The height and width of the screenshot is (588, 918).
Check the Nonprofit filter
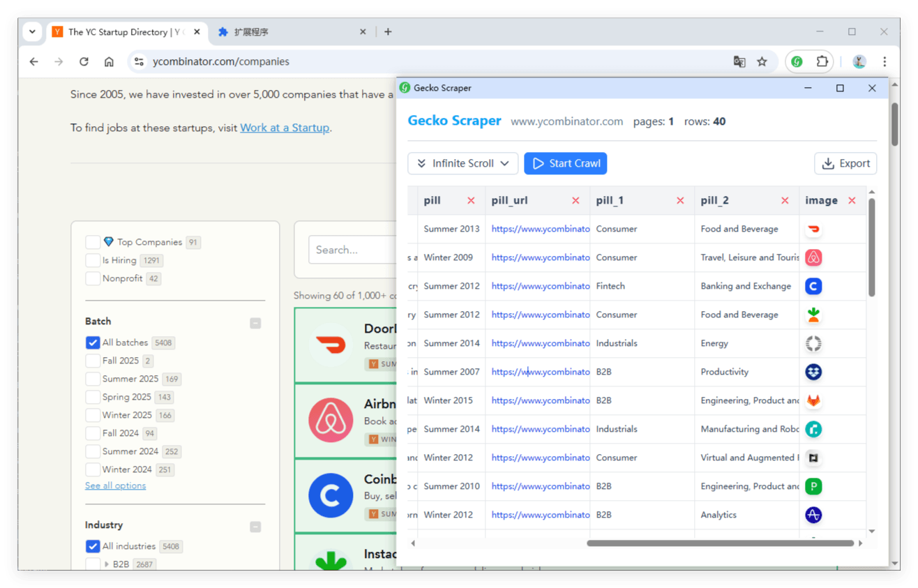93,278
